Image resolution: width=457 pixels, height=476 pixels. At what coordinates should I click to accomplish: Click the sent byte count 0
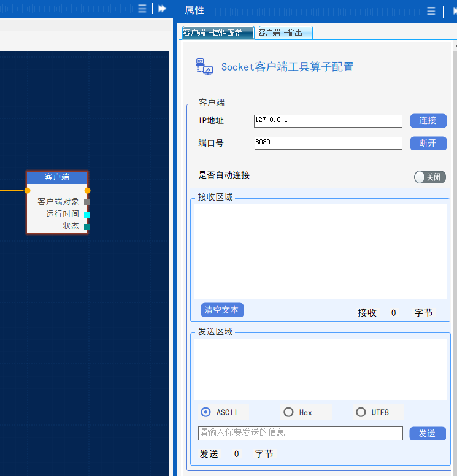coord(237,454)
